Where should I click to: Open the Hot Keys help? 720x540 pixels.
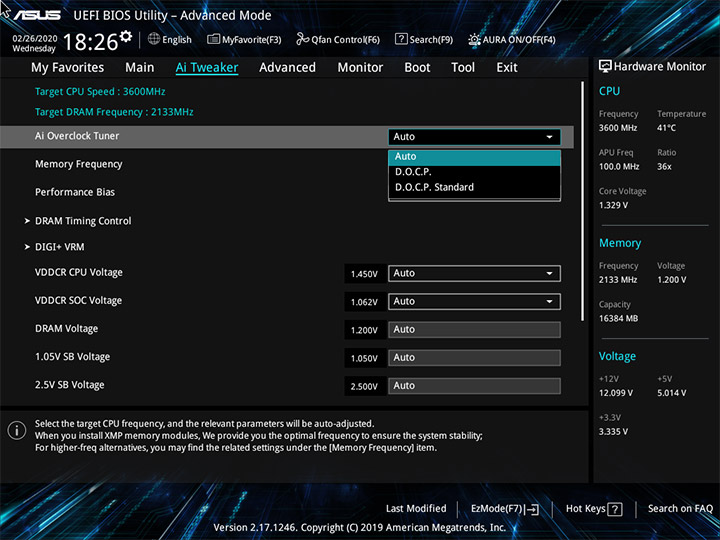(594, 509)
